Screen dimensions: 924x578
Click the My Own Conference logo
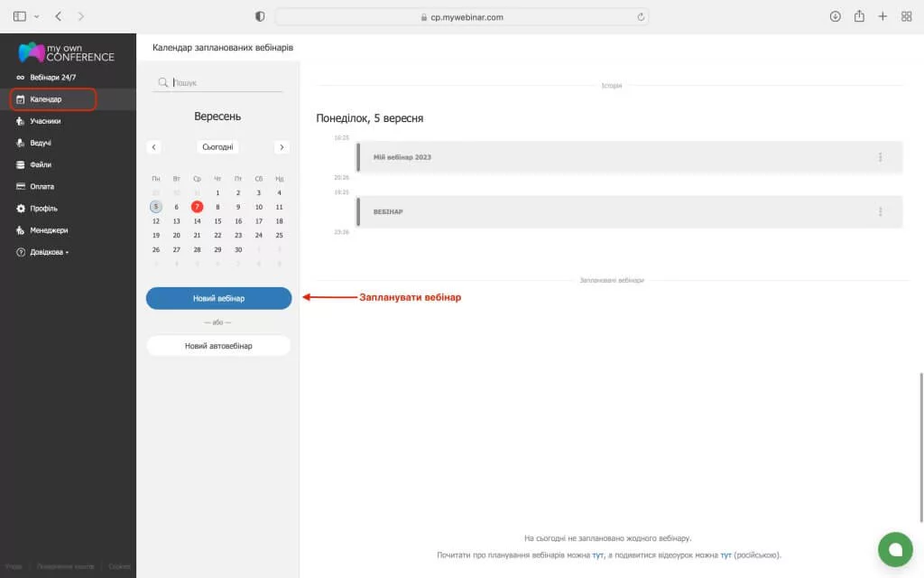[x=67, y=52]
